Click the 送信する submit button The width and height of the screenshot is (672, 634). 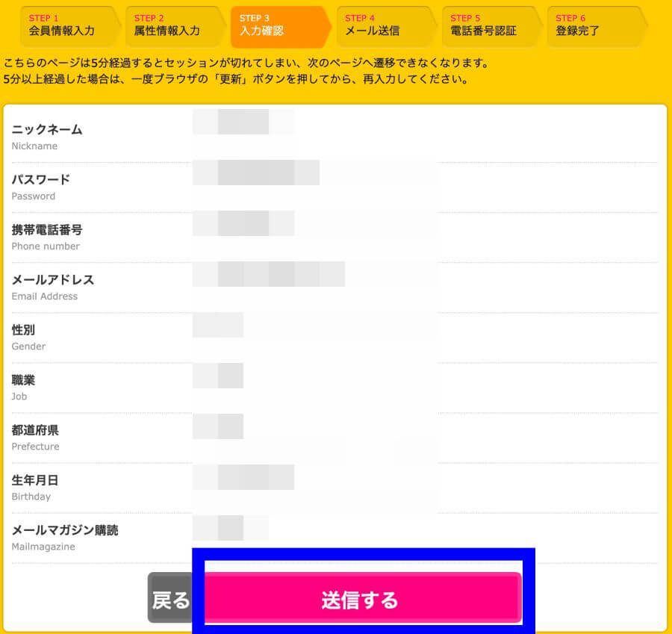[x=363, y=597]
